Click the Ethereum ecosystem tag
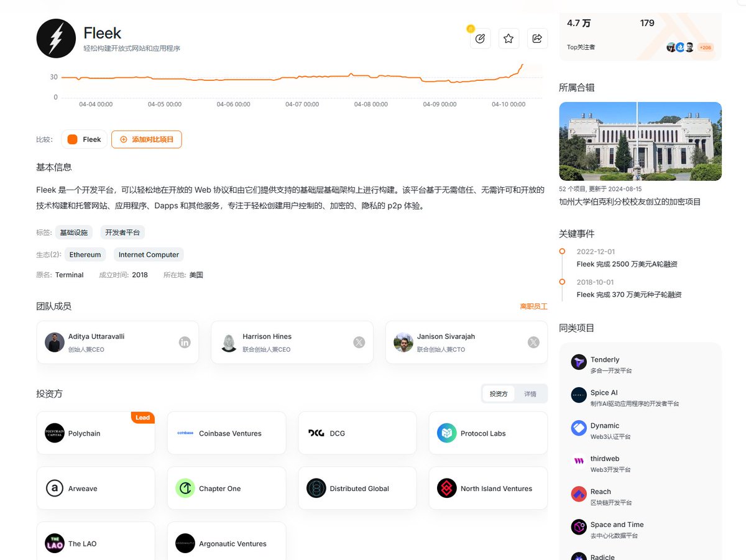Screen dimensions: 746x560 (x=85, y=255)
